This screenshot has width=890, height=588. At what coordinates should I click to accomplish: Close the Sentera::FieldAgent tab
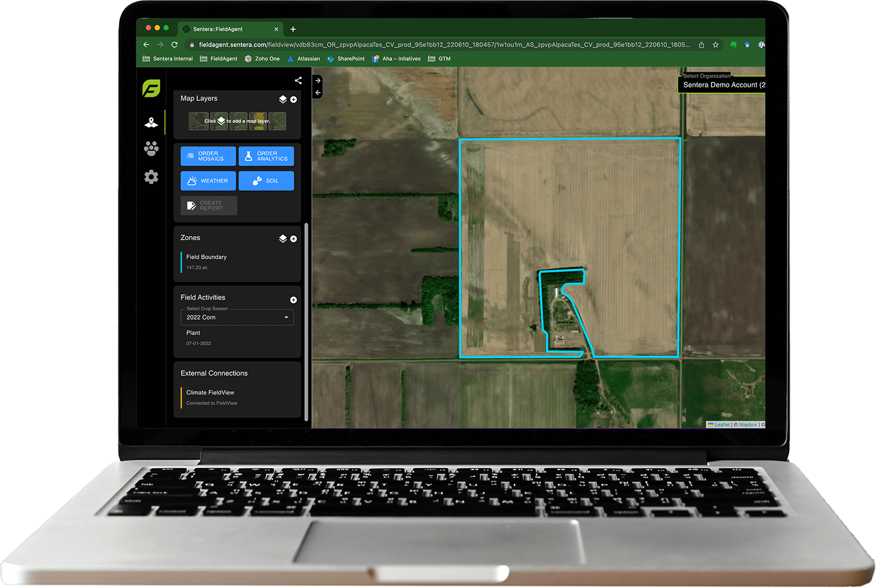276,29
